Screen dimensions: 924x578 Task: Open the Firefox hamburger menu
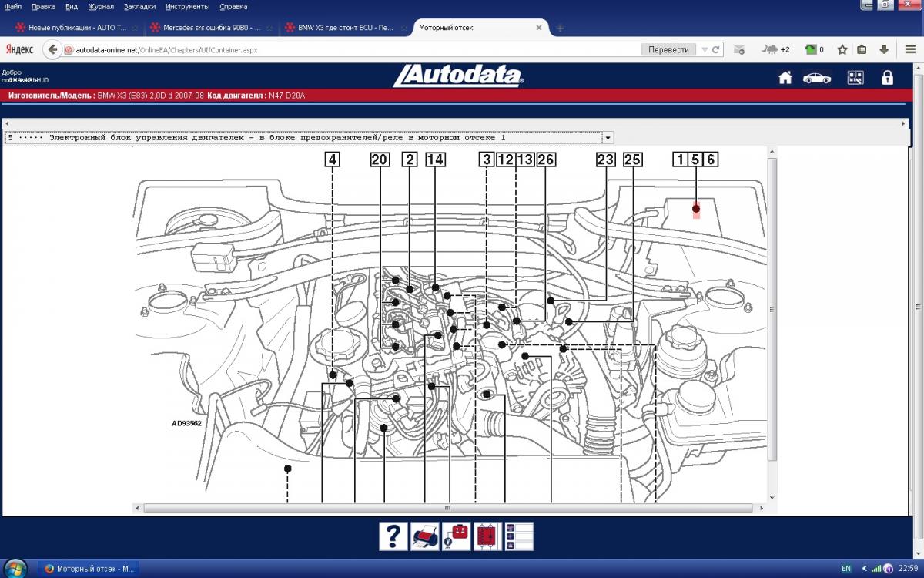point(911,49)
